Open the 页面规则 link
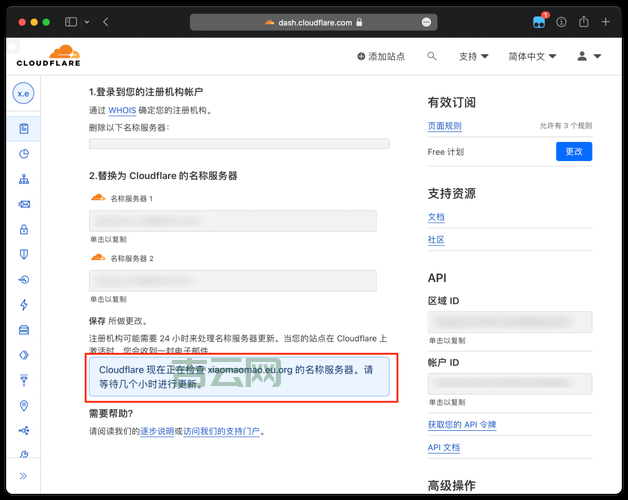The width and height of the screenshot is (628, 500). pyautogui.click(x=444, y=126)
